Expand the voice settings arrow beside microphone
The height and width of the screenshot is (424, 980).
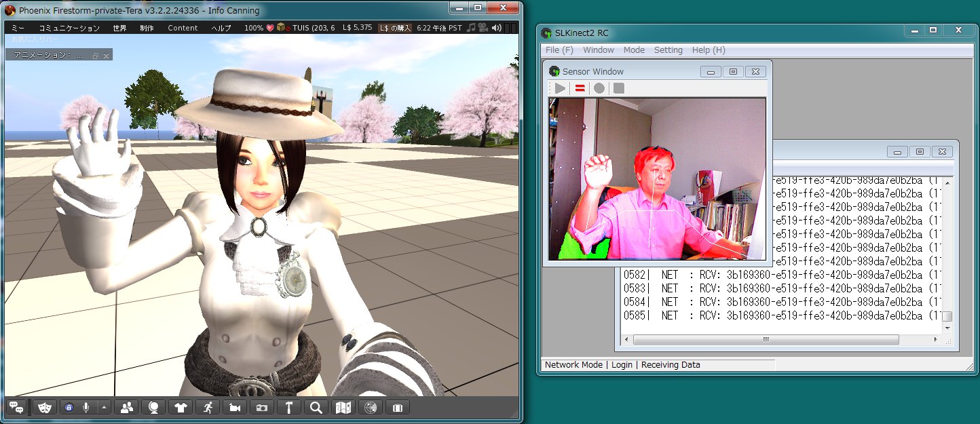(104, 407)
